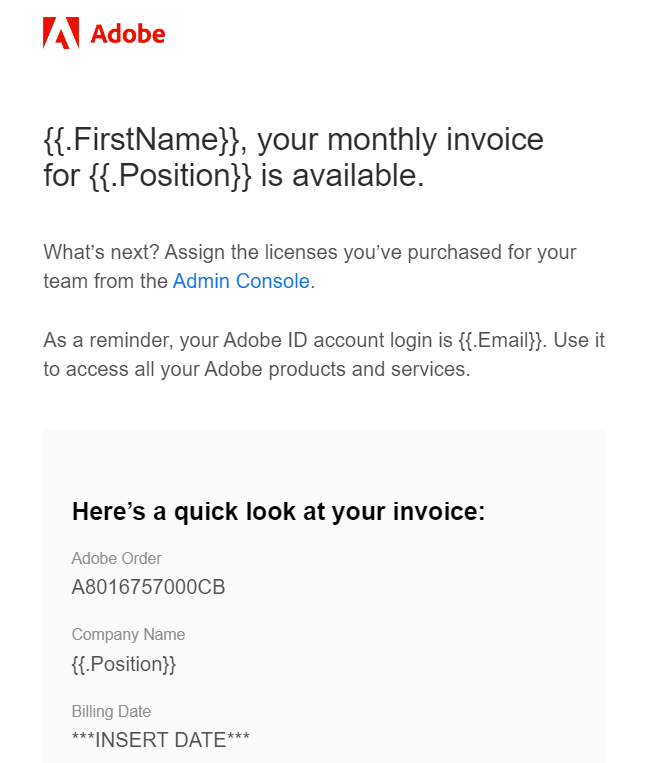Open the Admin Console link

[241, 281]
